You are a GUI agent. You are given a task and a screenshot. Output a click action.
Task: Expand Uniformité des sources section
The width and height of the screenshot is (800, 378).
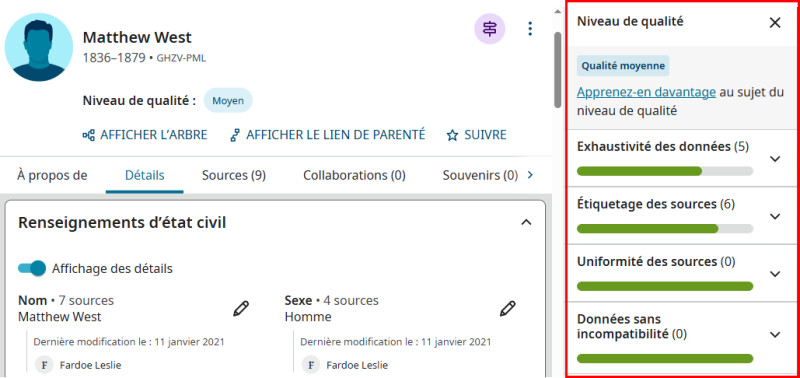775,274
